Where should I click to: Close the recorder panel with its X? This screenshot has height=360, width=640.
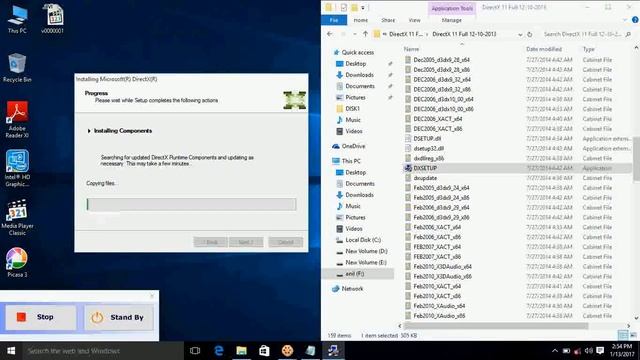pos(152,296)
